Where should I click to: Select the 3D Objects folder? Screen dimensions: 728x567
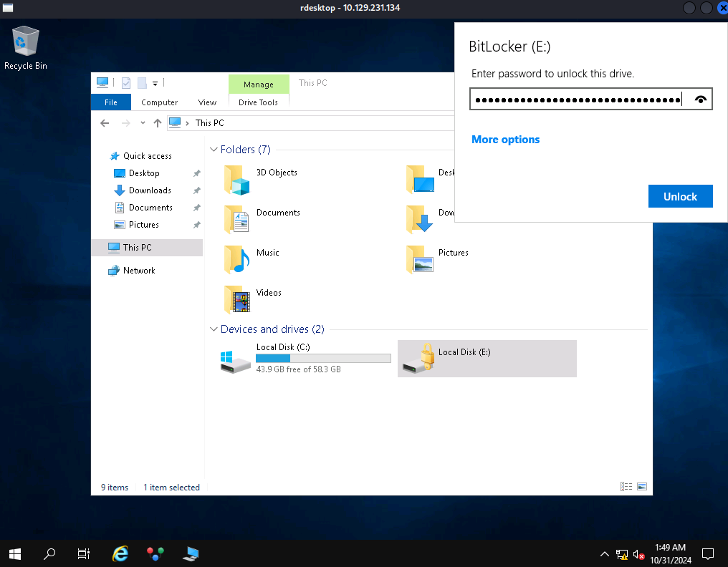tap(261, 180)
